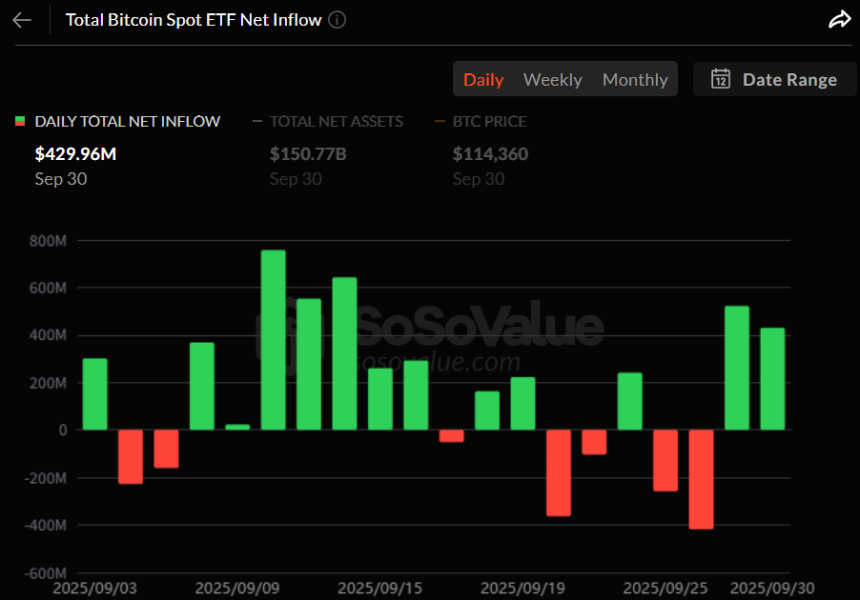The image size is (860, 600).
Task: Click the calendar icon in Date Range
Action: tap(721, 79)
